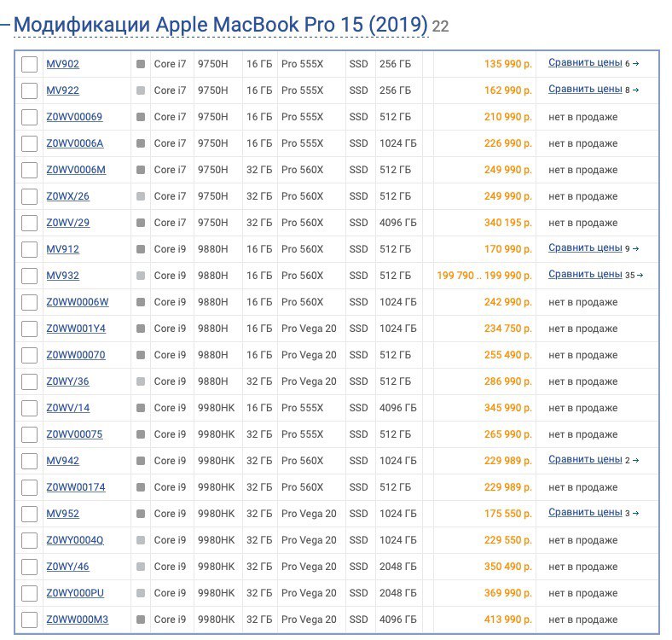Open the MV902 model link

coord(62,64)
